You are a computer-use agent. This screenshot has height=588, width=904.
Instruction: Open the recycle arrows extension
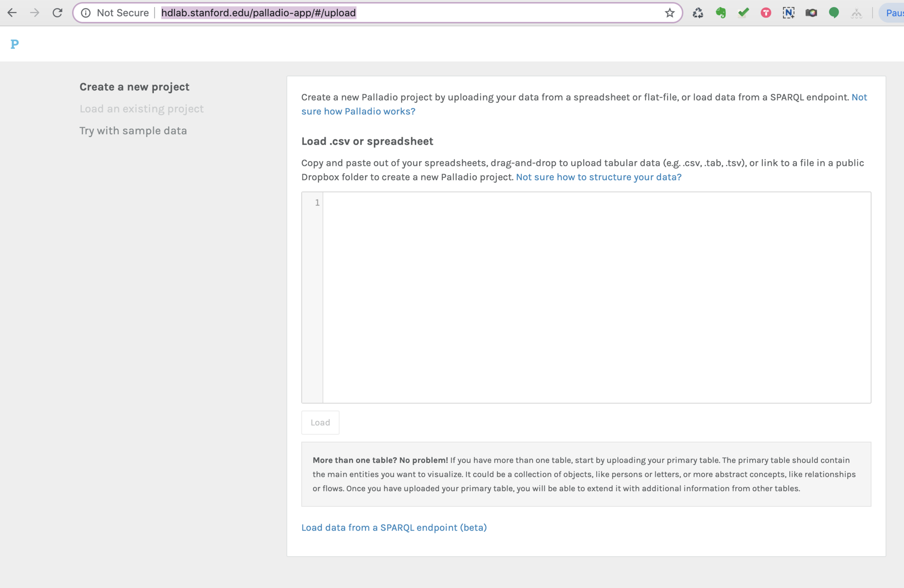point(698,13)
